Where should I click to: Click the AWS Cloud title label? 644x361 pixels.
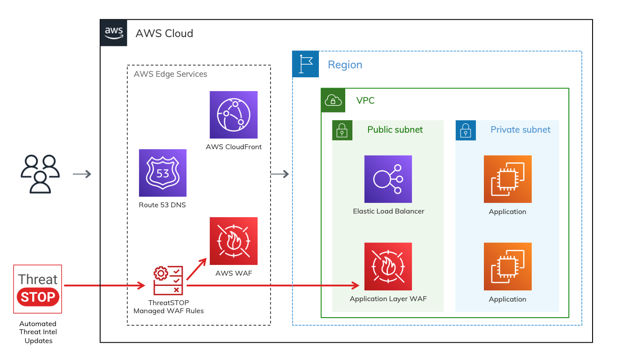pyautogui.click(x=165, y=33)
